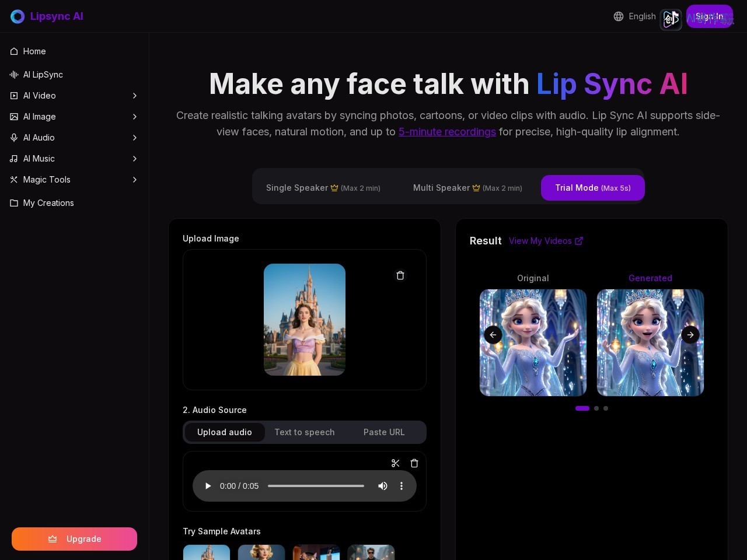747x560 pixels.
Task: Click the Upgrade button
Action: [x=74, y=539]
